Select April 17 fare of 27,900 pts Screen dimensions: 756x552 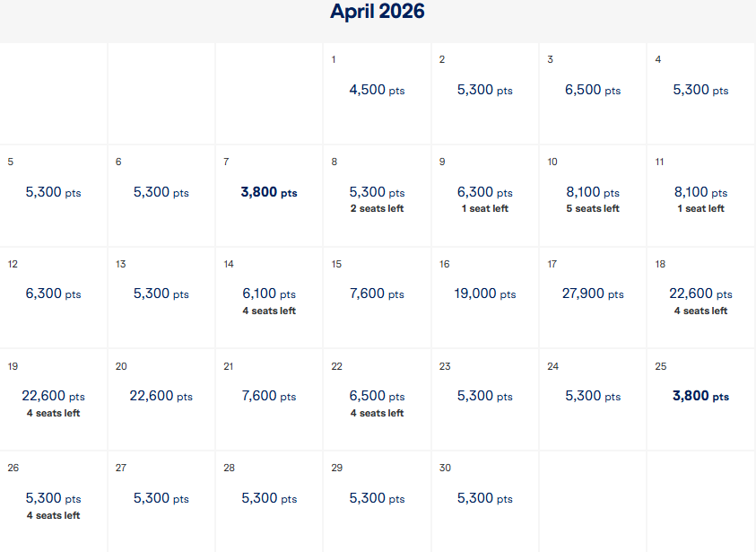[x=592, y=294]
